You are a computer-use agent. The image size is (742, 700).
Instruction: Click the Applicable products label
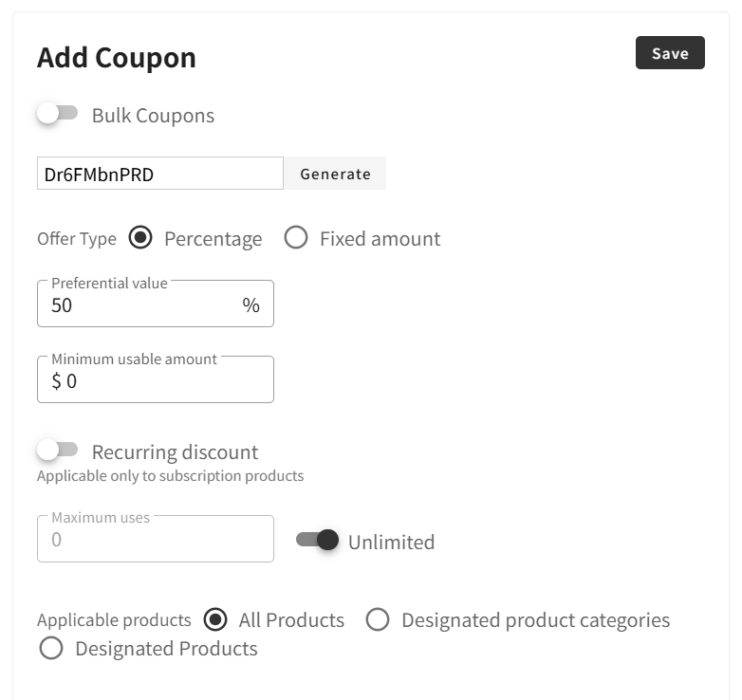click(x=114, y=620)
